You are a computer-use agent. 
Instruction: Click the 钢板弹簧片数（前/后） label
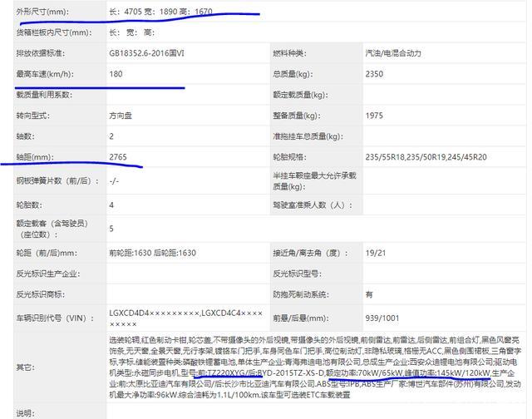(x=57, y=181)
